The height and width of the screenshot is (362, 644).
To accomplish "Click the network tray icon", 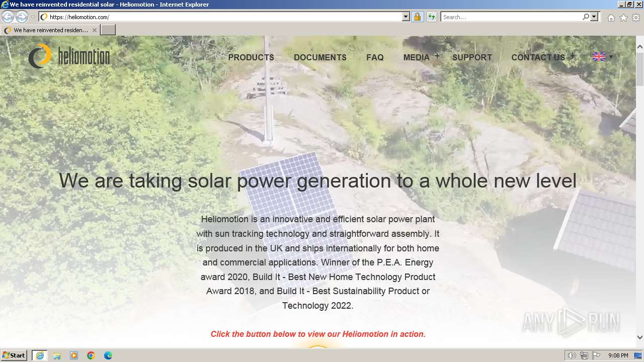I will click(x=584, y=355).
